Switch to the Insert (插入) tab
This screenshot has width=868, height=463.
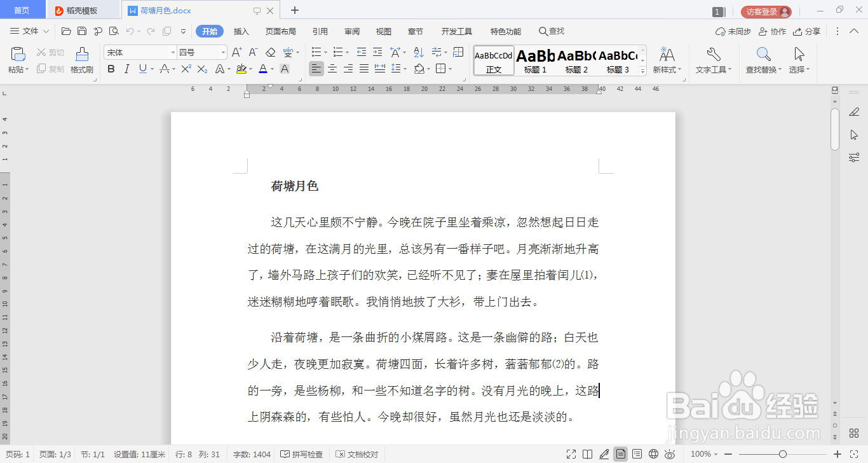241,31
